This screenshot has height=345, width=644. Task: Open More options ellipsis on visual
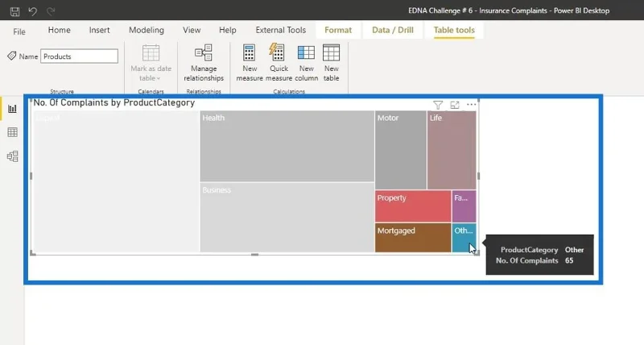point(471,105)
